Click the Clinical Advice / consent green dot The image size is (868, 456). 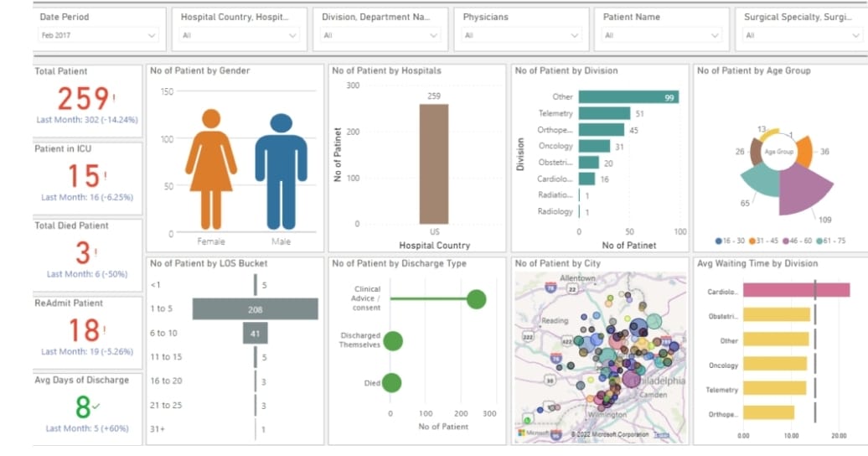tap(476, 299)
